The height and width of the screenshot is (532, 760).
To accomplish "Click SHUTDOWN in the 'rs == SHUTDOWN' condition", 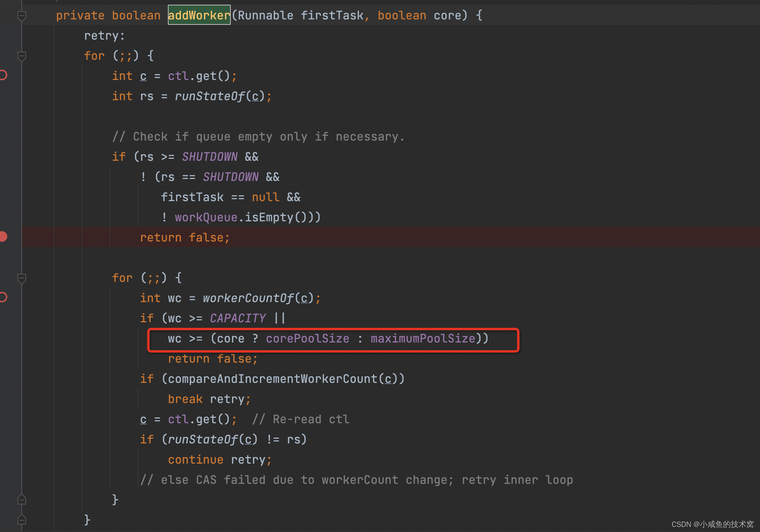I will (231, 177).
